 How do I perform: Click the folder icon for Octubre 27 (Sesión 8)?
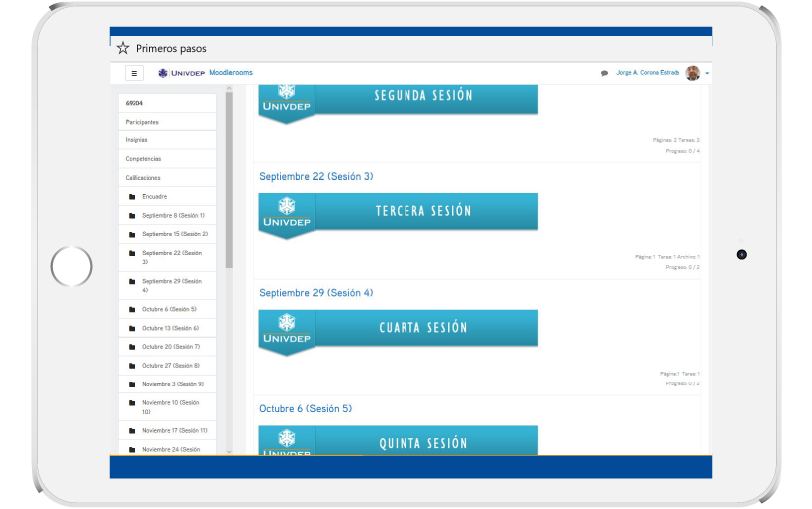(x=133, y=366)
